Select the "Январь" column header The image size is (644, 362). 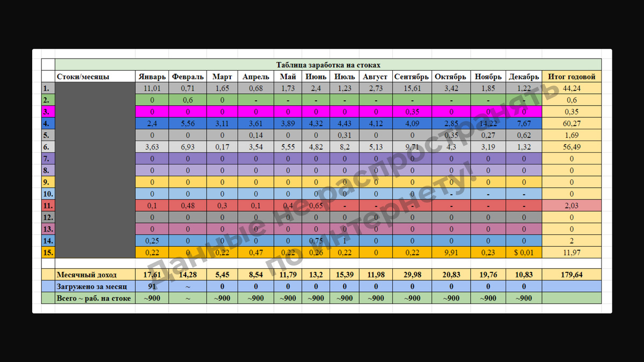click(152, 77)
